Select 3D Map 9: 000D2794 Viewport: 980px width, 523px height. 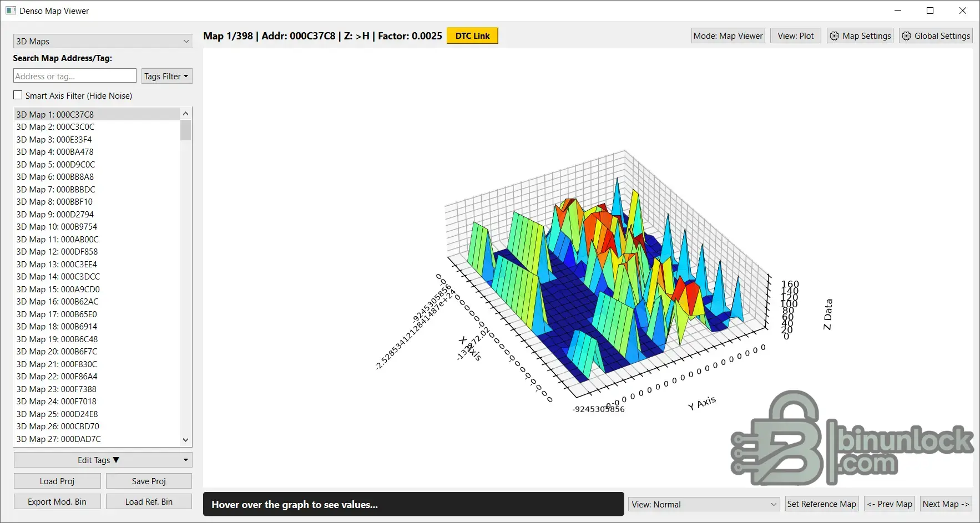(x=97, y=214)
